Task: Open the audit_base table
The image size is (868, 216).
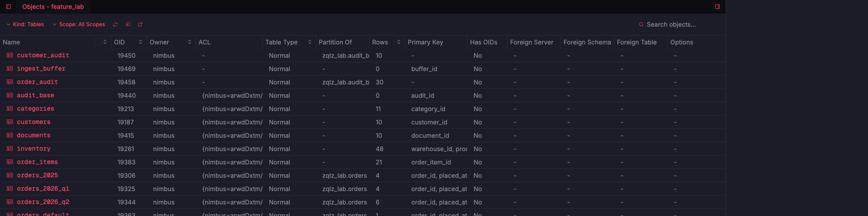Action: [36, 96]
